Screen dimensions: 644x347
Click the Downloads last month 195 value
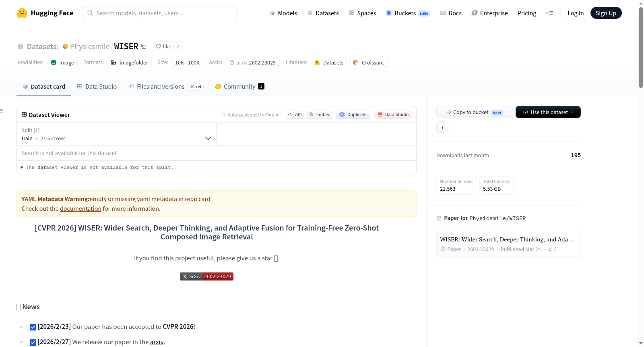576,155
